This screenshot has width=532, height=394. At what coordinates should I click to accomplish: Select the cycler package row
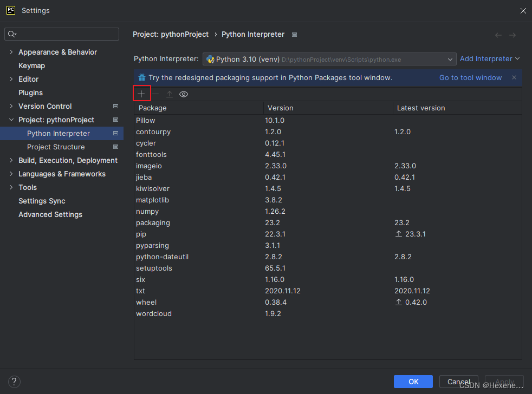(x=328, y=143)
